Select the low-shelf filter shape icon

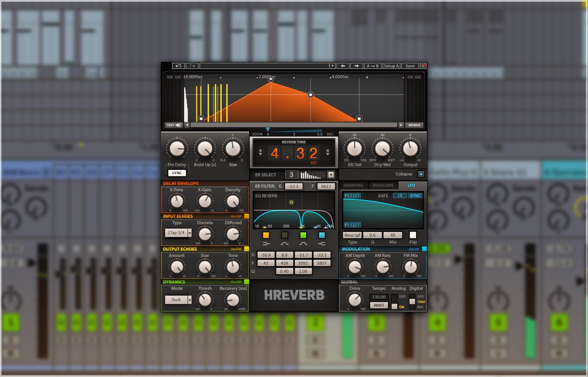coord(266,244)
